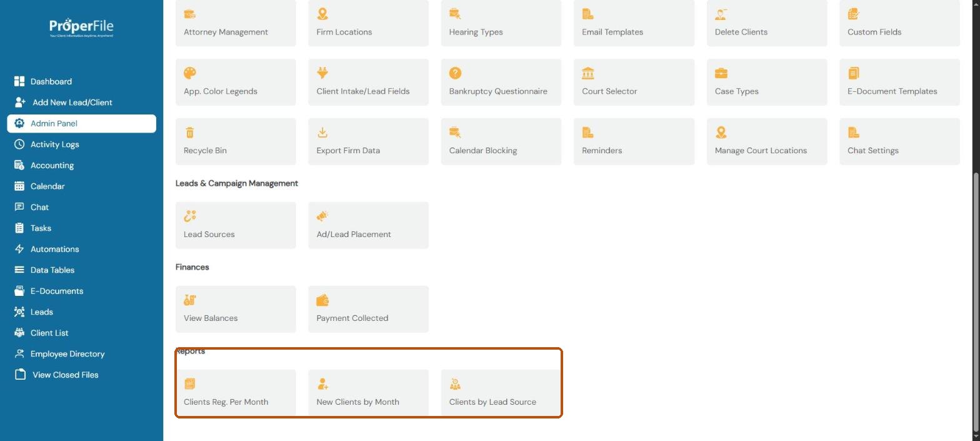Open the Email Templates card
The width and height of the screenshot is (980, 441).
click(634, 23)
